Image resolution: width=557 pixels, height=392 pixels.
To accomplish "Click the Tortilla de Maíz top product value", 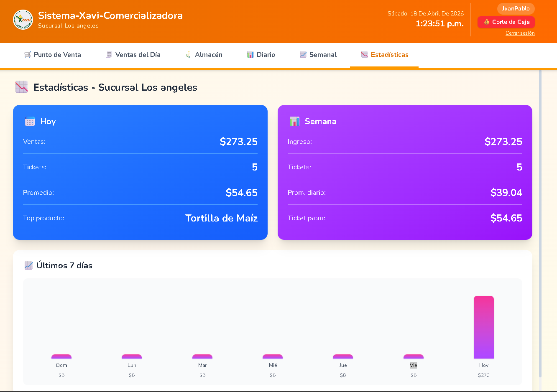I will click(x=221, y=218).
